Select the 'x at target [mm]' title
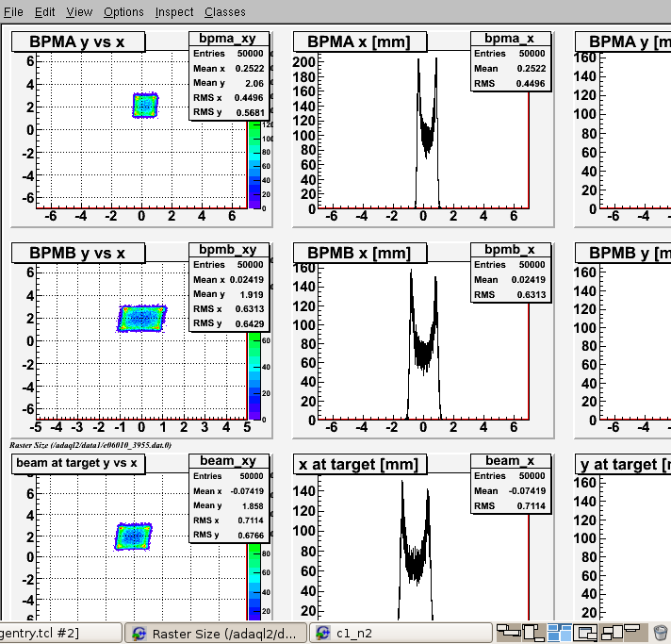The width and height of the screenshot is (671, 644). tap(359, 464)
